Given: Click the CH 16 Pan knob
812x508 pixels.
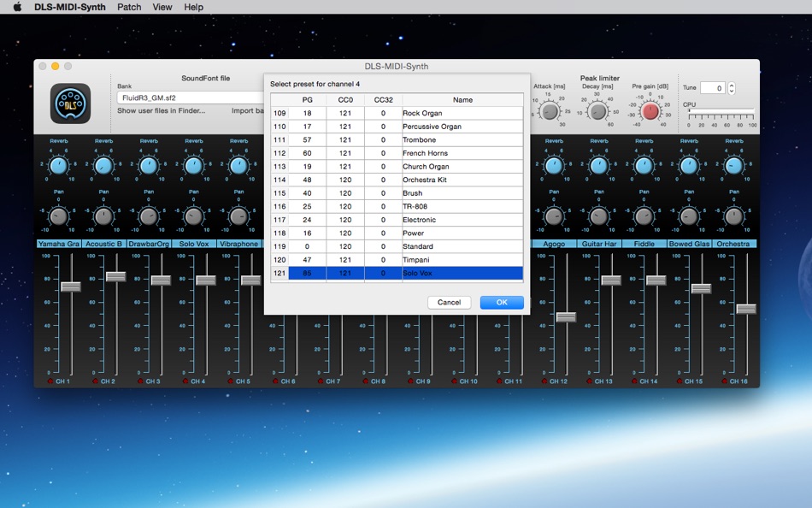Looking at the screenshot, I should point(734,216).
